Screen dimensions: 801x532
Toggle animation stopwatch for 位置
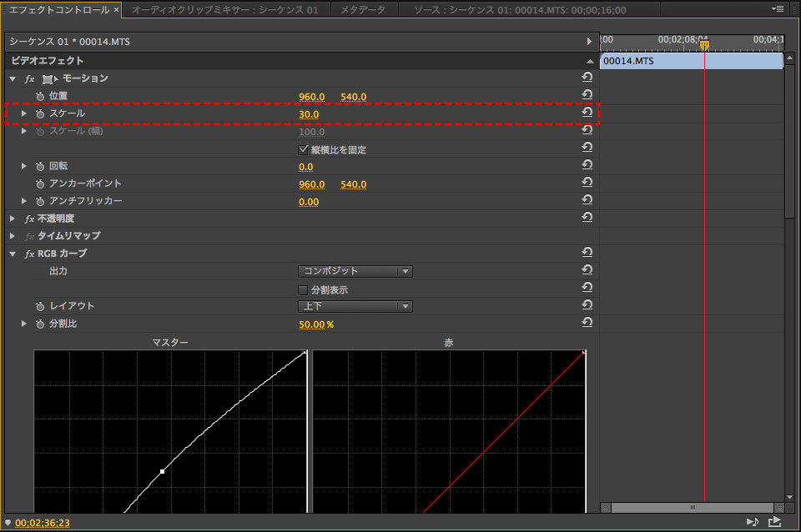(x=40, y=96)
